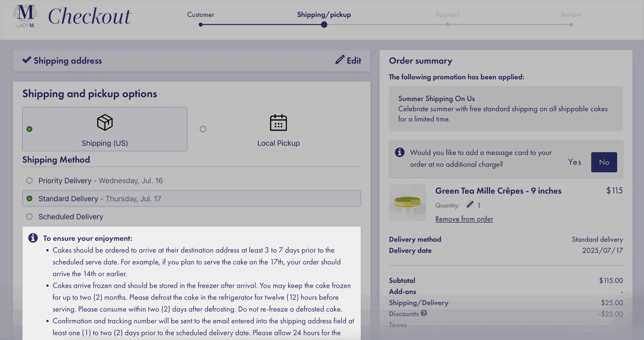644x340 pixels.
Task: Click the Remove from order link
Action: click(x=464, y=219)
